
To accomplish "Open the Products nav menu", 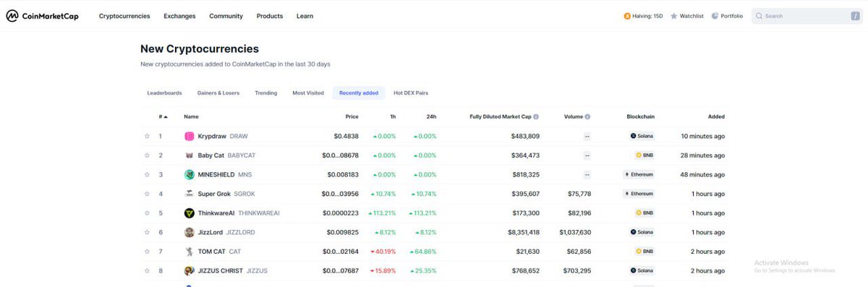I will click(x=270, y=16).
